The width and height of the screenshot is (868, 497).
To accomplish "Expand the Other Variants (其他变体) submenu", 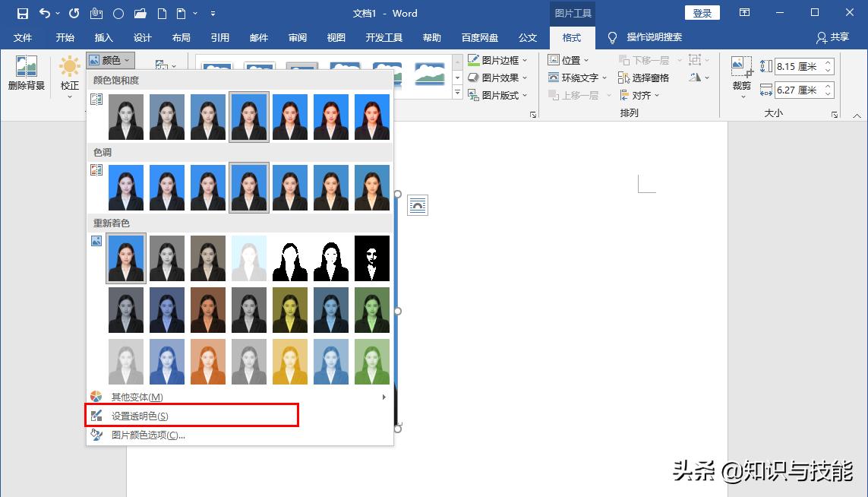I will (x=137, y=397).
